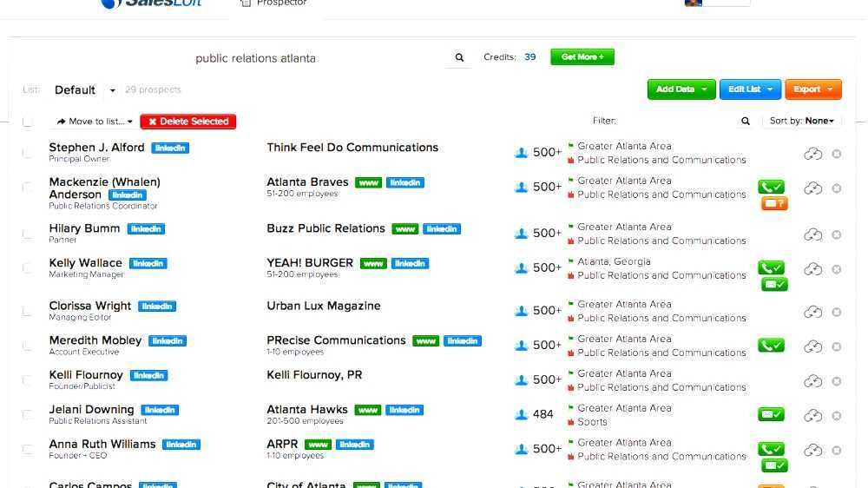The height and width of the screenshot is (488, 868).
Task: Open Urban Lux Magazine company
Action: coord(323,307)
